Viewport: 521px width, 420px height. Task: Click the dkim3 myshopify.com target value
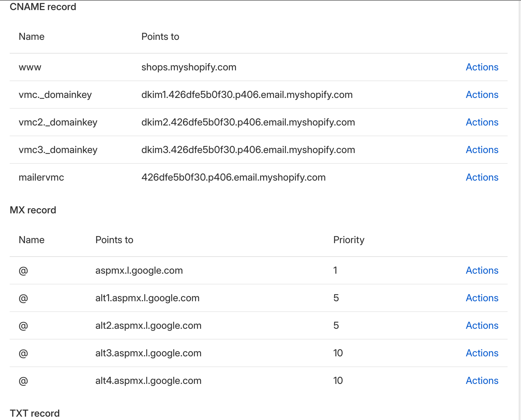248,150
